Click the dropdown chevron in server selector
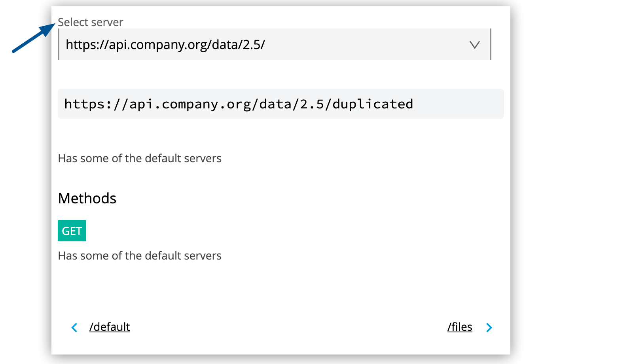 (475, 45)
